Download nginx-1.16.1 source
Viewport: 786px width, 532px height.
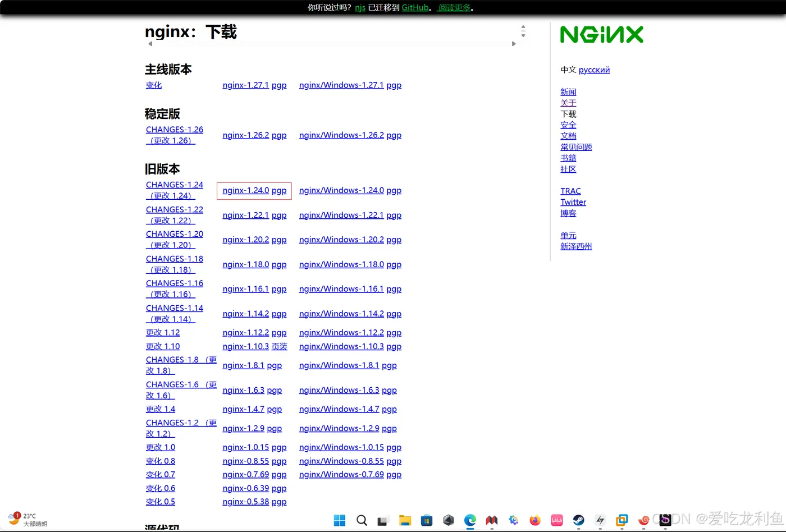(x=246, y=289)
